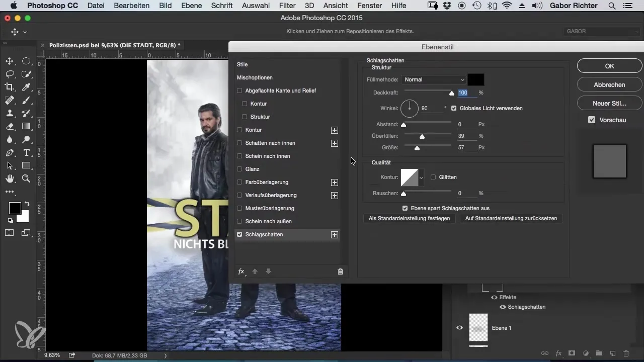The height and width of the screenshot is (362, 644).
Task: Toggle Globales Licht verwenden checkbox
Action: (454, 108)
